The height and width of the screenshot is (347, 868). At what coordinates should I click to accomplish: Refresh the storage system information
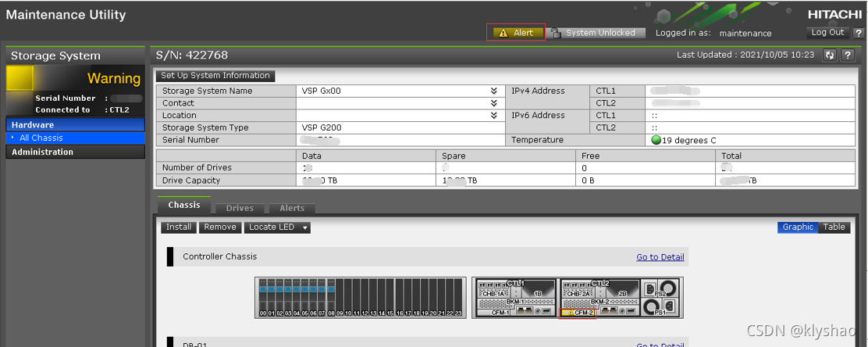click(830, 55)
